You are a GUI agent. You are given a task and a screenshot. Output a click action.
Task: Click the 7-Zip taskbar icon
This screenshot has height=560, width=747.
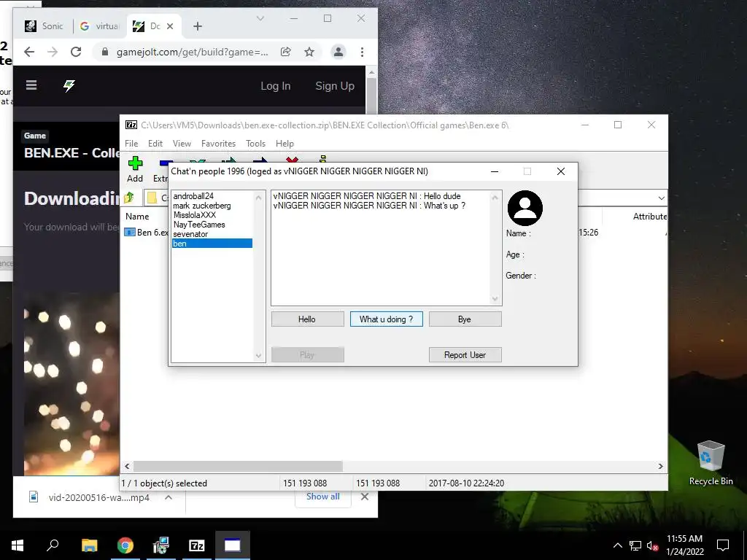coord(197,545)
